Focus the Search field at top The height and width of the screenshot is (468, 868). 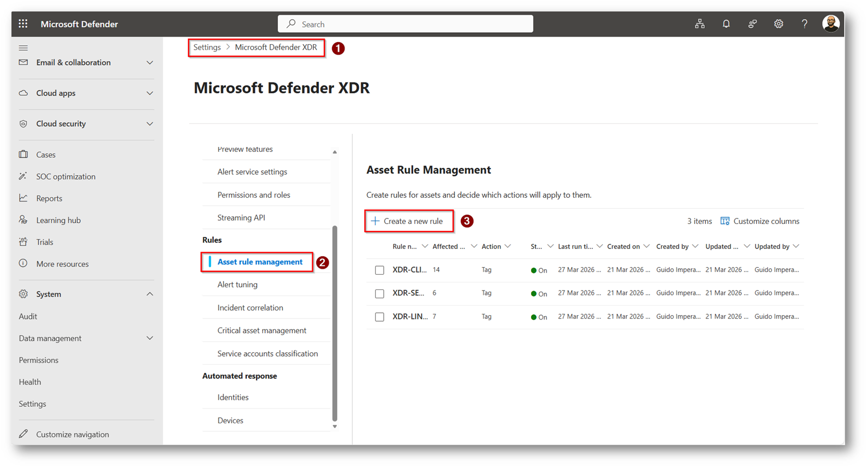tap(406, 24)
